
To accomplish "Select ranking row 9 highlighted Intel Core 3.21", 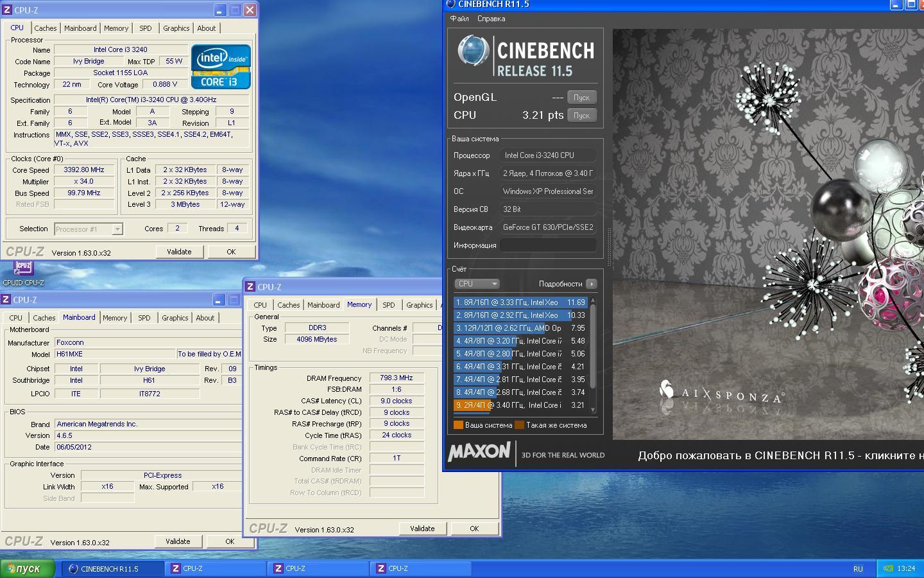I will pos(520,405).
